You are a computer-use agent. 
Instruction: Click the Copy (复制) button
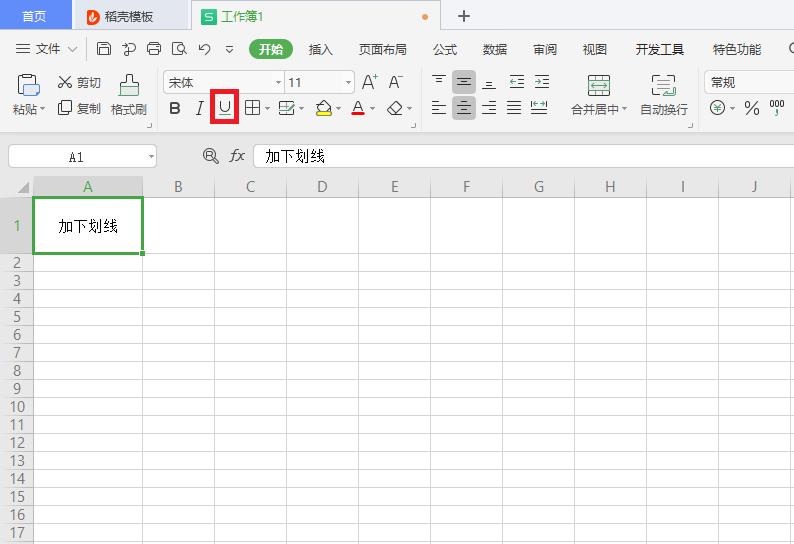coord(79,108)
